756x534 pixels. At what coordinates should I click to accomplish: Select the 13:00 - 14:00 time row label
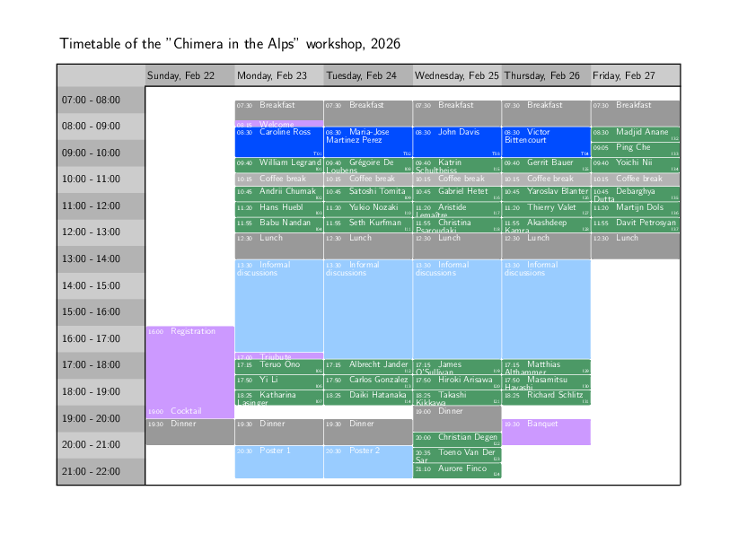(100, 258)
